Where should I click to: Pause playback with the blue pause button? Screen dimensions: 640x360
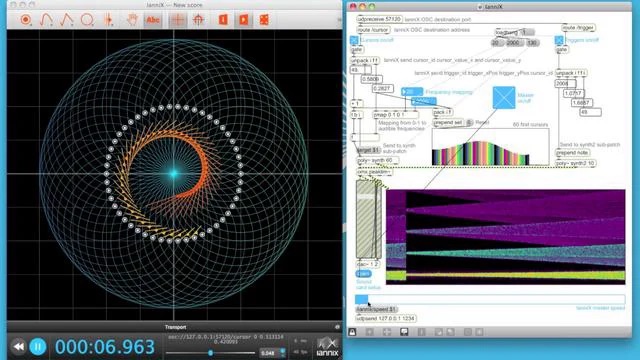click(x=38, y=347)
